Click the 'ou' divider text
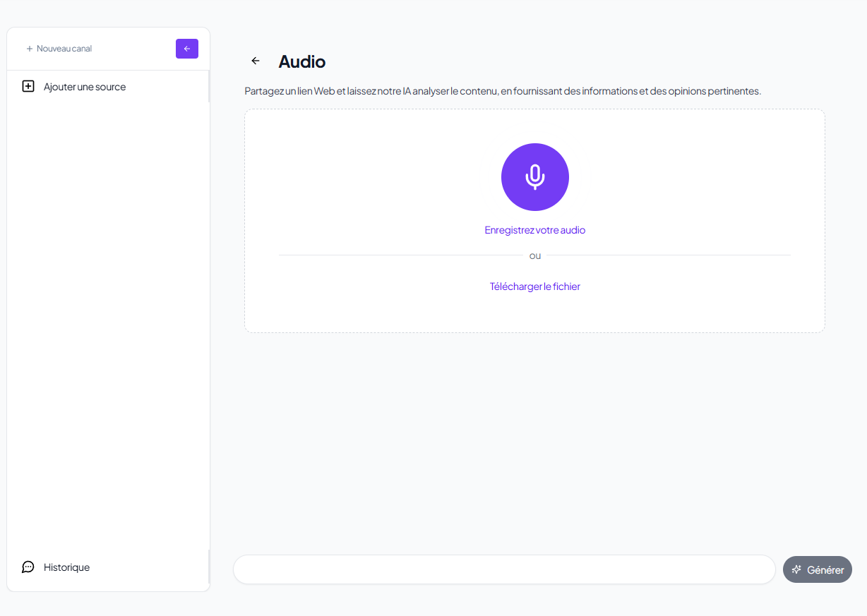Image resolution: width=867 pixels, height=616 pixels. (x=535, y=255)
